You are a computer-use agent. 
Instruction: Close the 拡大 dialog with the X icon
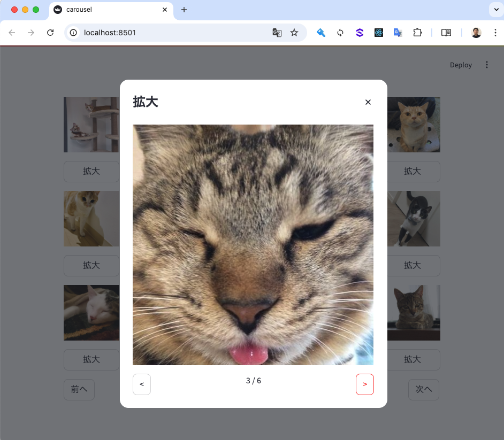[368, 102]
